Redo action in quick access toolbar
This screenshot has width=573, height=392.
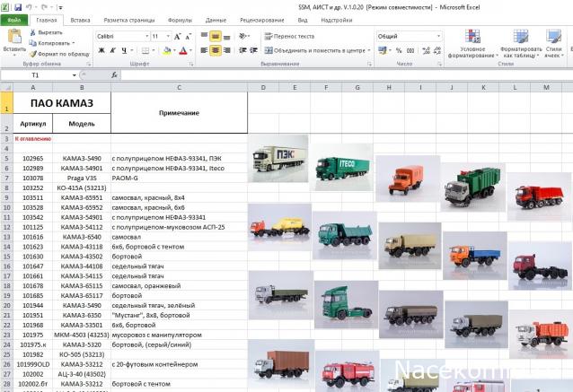click(44, 7)
